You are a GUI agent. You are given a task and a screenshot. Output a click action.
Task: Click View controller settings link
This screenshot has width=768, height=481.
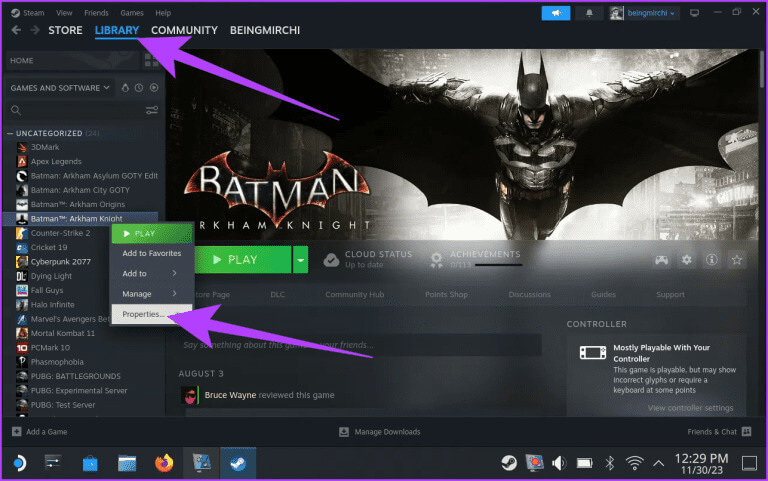pyautogui.click(x=690, y=408)
